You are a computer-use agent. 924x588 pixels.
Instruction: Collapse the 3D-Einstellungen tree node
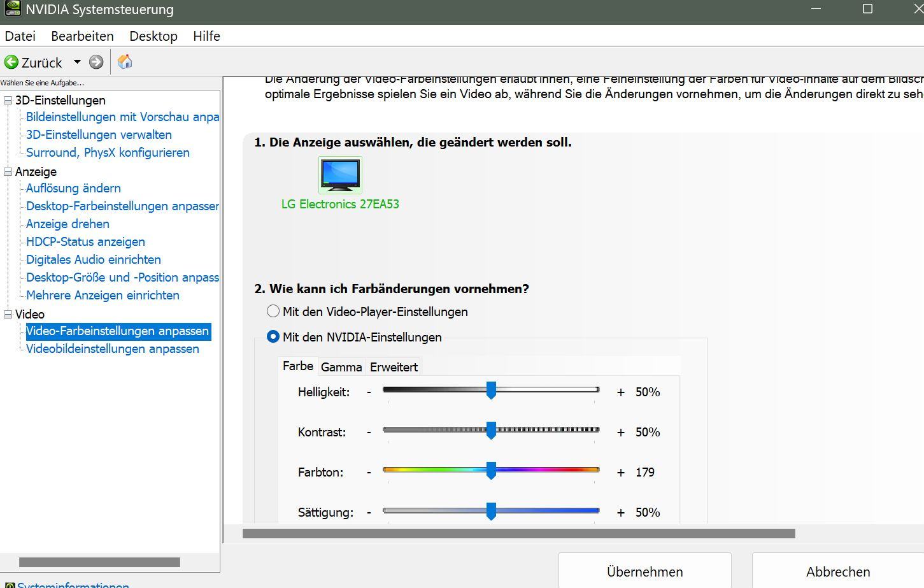coord(8,100)
